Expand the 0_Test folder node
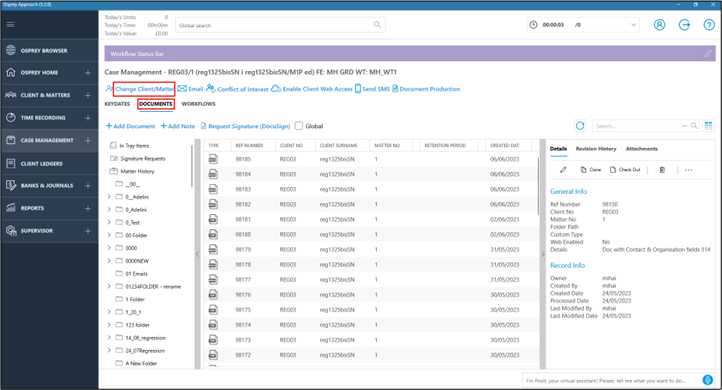 [x=109, y=222]
